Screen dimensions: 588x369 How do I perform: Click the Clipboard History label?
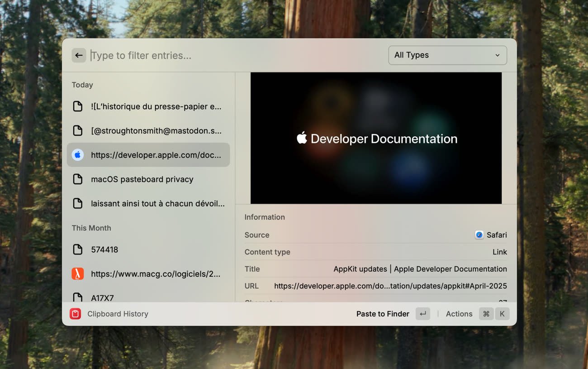coord(118,314)
